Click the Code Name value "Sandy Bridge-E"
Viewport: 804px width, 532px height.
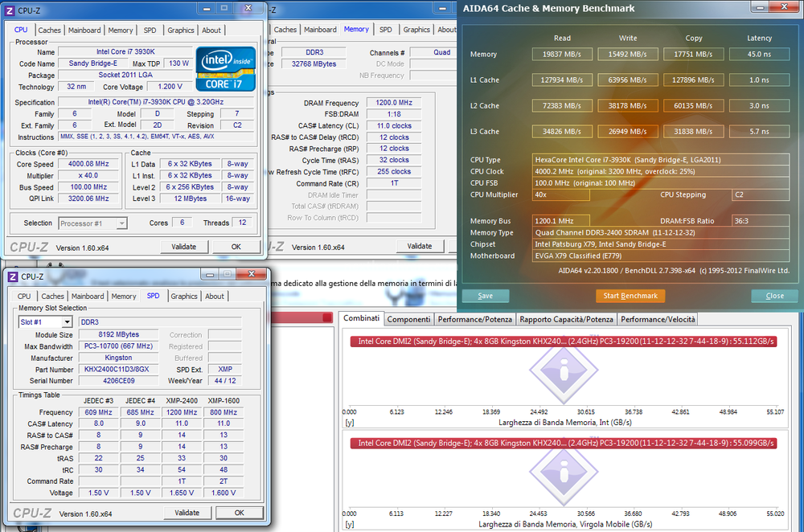pyautogui.click(x=92, y=63)
